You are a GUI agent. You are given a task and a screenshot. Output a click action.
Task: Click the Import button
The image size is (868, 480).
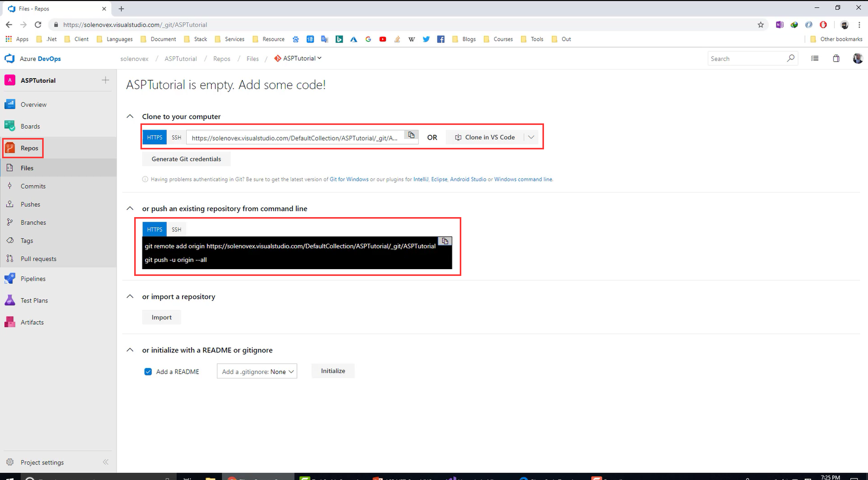(161, 318)
